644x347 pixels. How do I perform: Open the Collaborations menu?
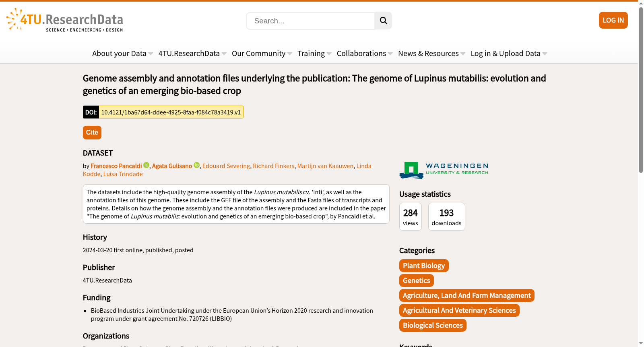point(361,53)
